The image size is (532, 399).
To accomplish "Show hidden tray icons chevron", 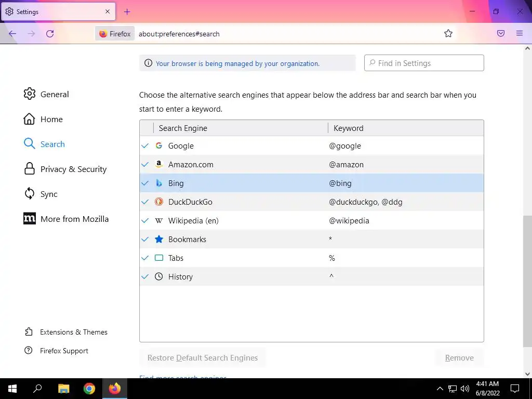I will coord(440,389).
